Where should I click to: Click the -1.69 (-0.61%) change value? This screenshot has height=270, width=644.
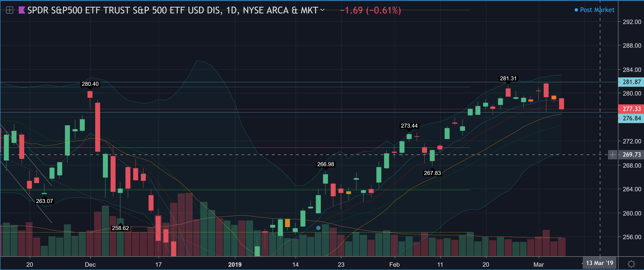coord(370,10)
